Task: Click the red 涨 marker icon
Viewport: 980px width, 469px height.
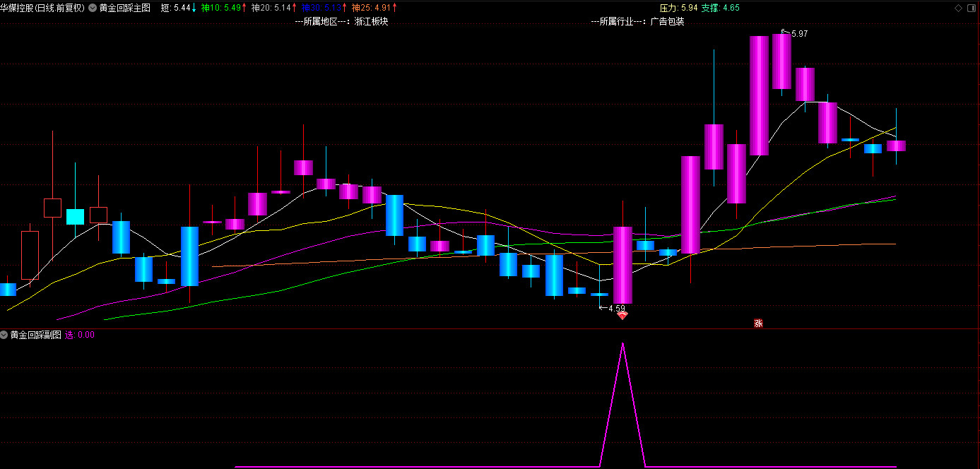Action: point(758,323)
